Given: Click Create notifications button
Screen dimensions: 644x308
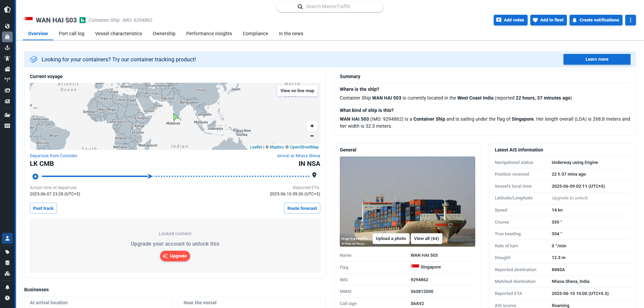Looking at the screenshot, I should click(x=596, y=20).
